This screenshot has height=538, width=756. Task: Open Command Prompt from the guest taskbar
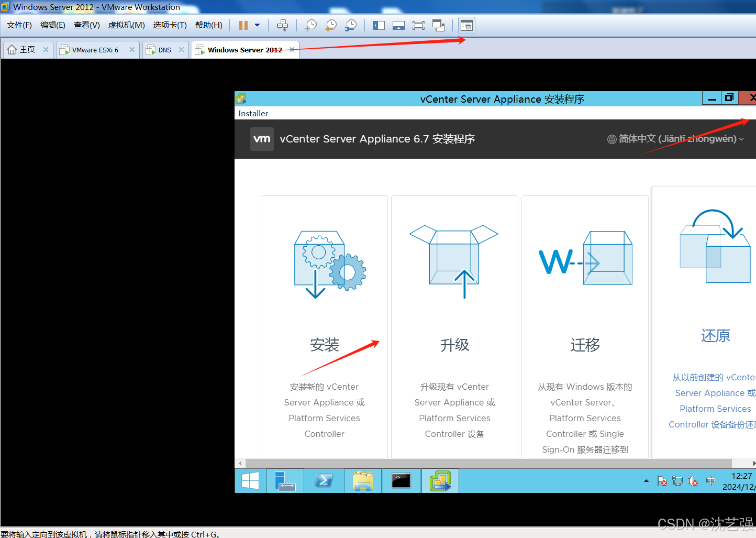click(x=402, y=481)
